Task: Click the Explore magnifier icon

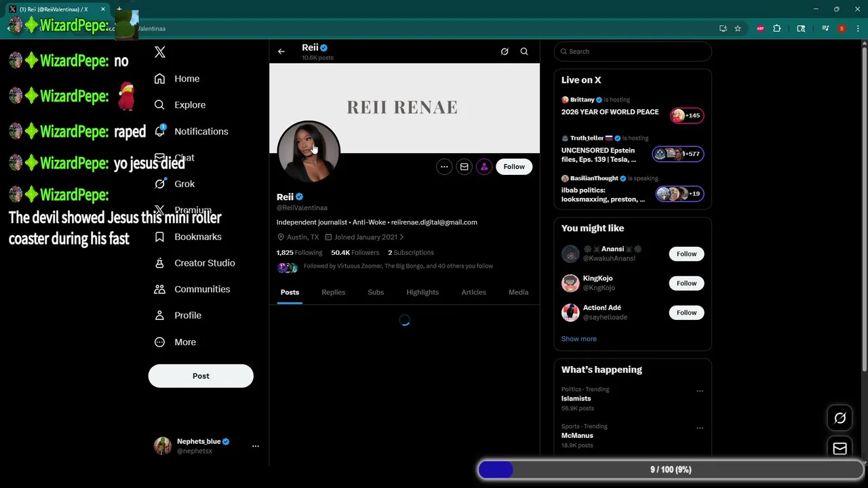Action: pos(159,105)
